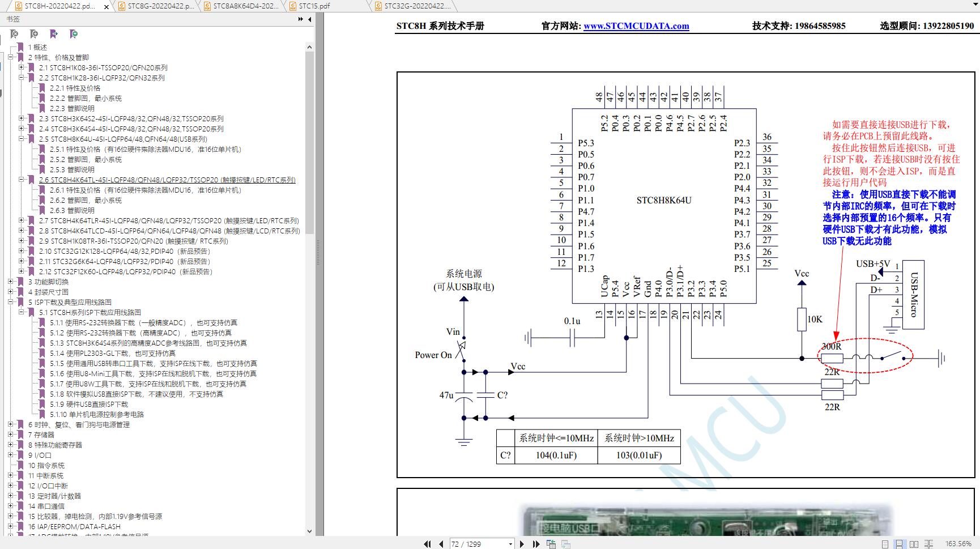Image resolution: width=980 pixels, height=549 pixels.
Task: Go to first page with the skip-back icon
Action: (x=427, y=544)
